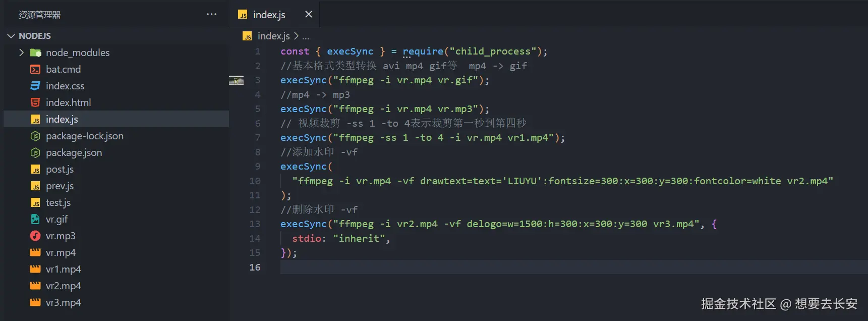Click the video icon beside vr2.mp4

click(35, 286)
